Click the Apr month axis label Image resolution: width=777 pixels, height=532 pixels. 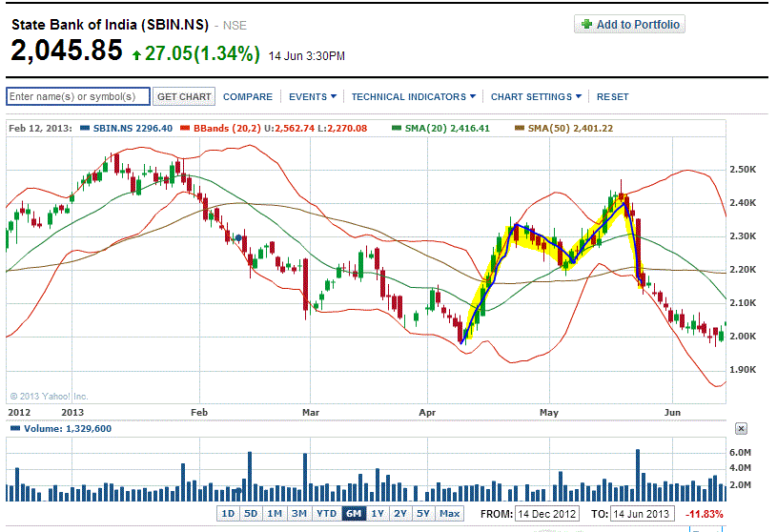[427, 412]
